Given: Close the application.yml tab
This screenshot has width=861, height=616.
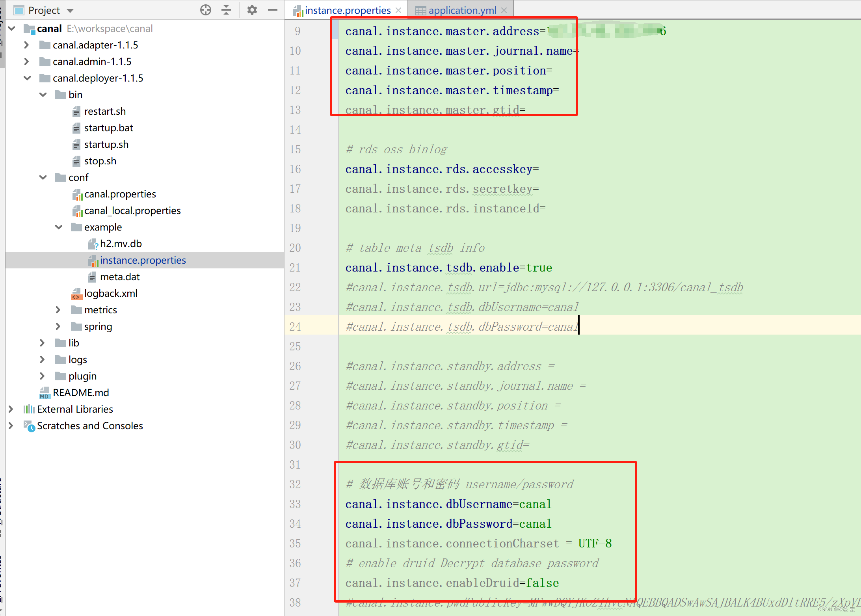Looking at the screenshot, I should (x=504, y=10).
